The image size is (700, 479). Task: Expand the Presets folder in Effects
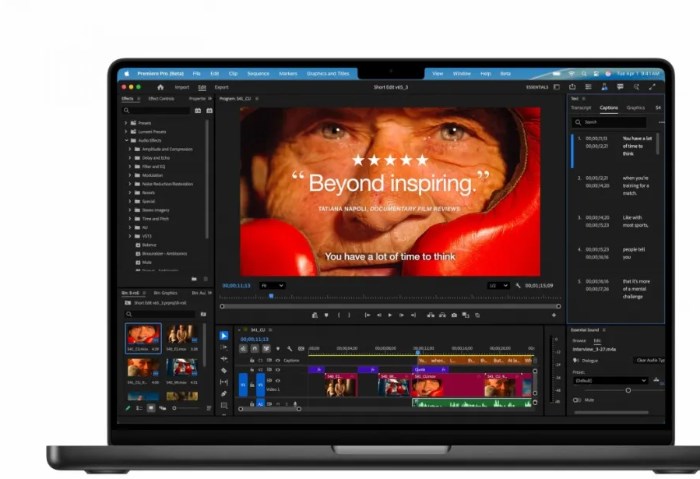(127, 123)
